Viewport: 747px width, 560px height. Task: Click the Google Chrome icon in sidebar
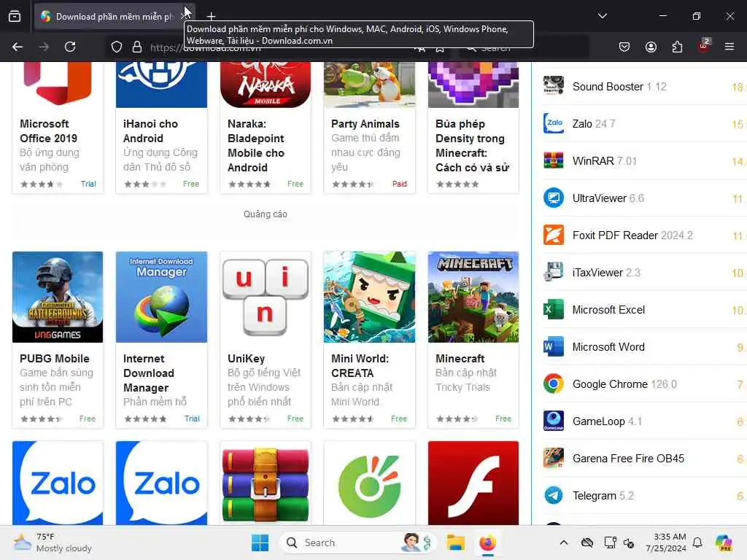click(x=554, y=384)
